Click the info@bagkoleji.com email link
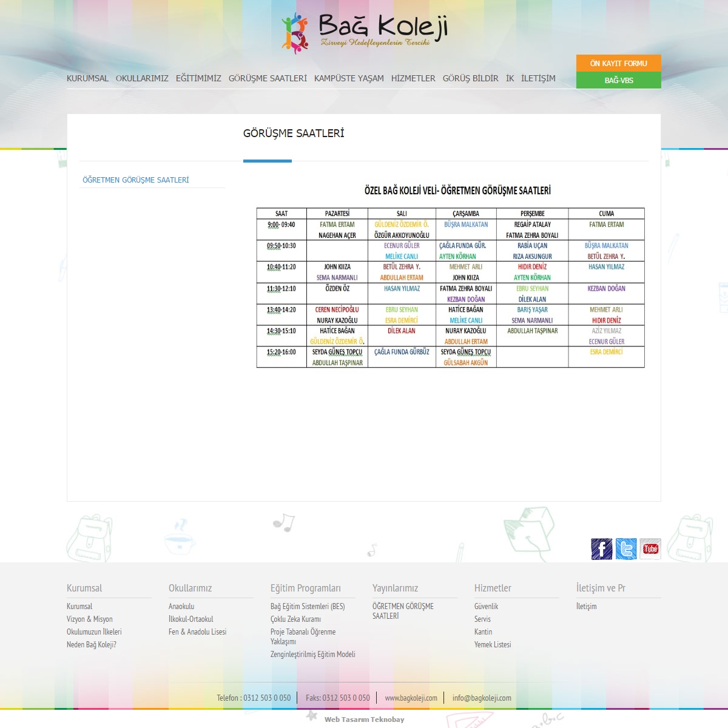The height and width of the screenshot is (728, 728). (482, 698)
